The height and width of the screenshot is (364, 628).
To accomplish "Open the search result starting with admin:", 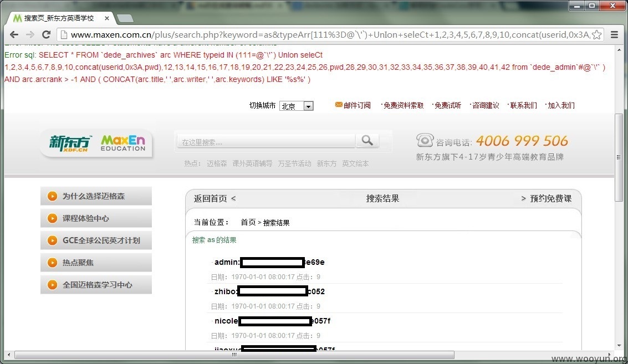I will tap(269, 262).
